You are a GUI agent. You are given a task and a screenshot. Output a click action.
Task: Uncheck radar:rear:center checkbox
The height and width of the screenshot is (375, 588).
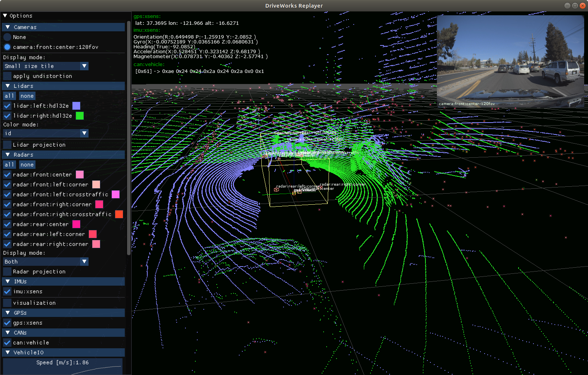point(7,224)
